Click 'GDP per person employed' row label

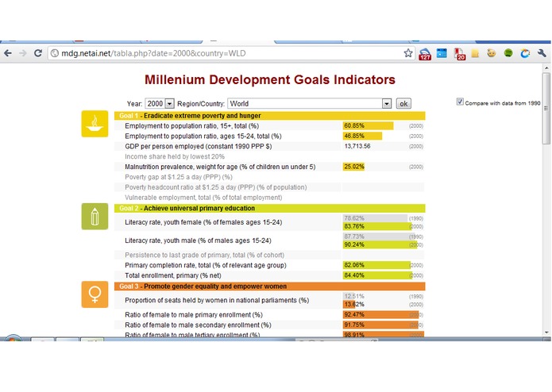click(x=199, y=146)
